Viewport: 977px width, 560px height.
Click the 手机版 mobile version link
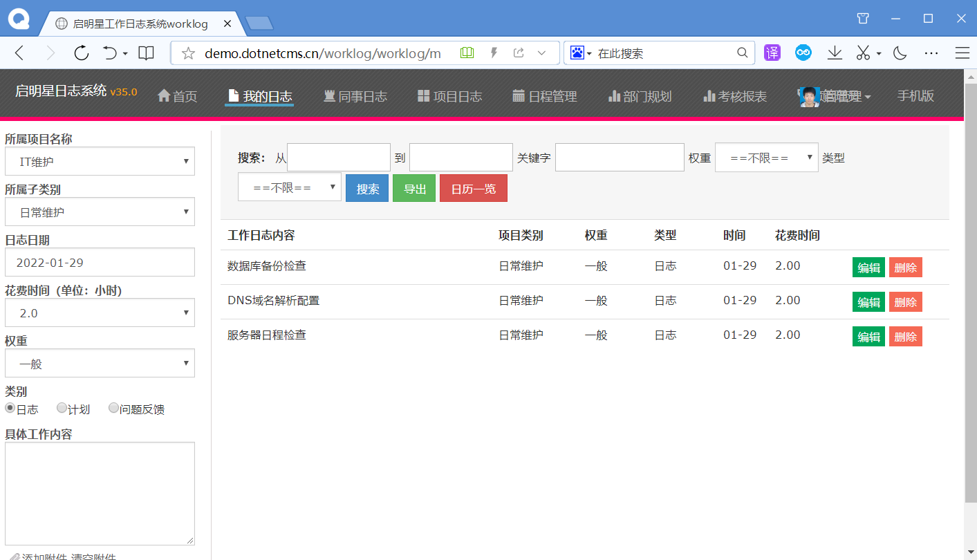click(915, 96)
